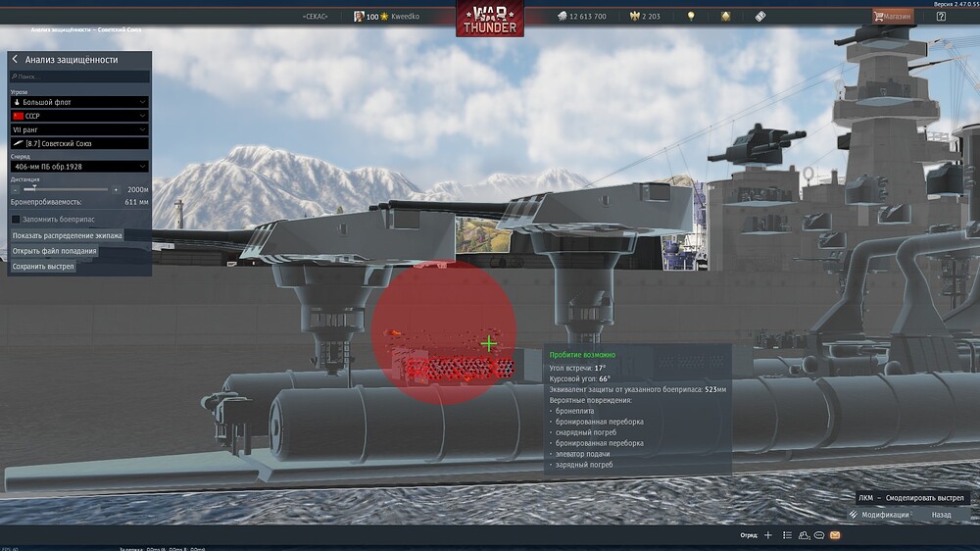Viewport: 980px width, 551px height.
Task: Click Показать распределение экипажа
Action: click(x=67, y=235)
